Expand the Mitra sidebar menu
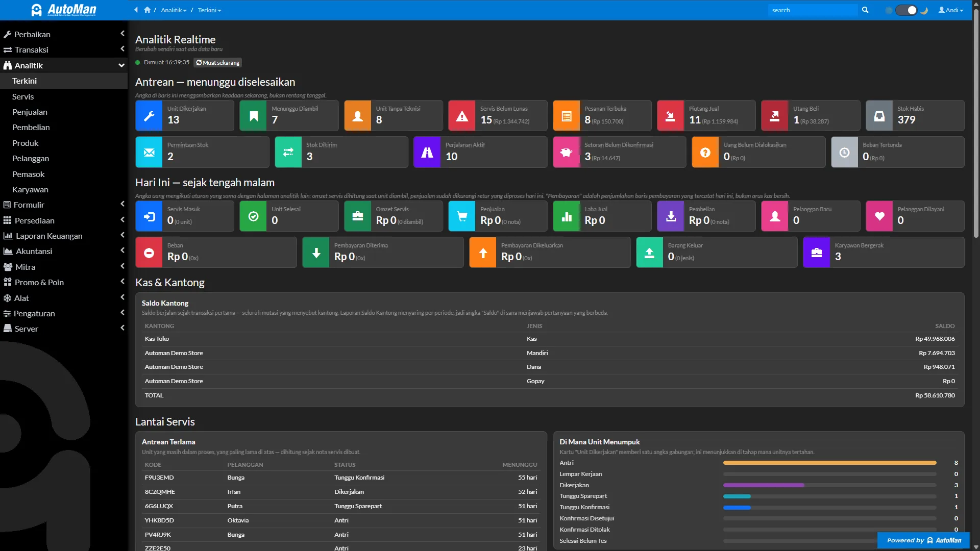 [64, 267]
